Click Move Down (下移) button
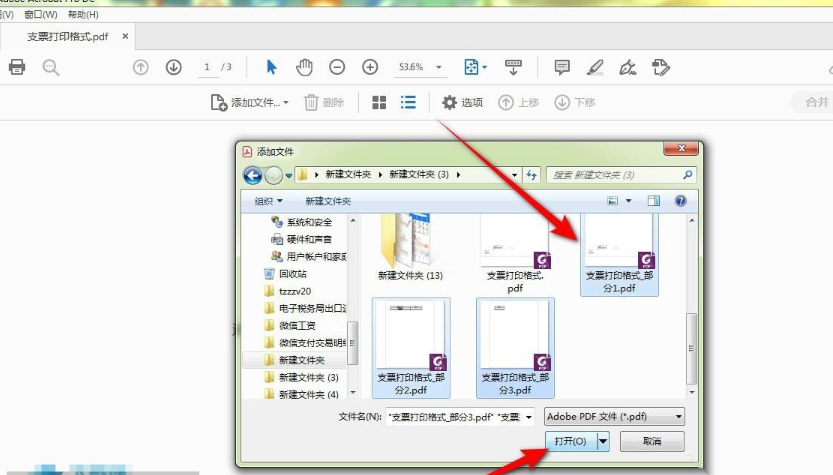 point(575,102)
